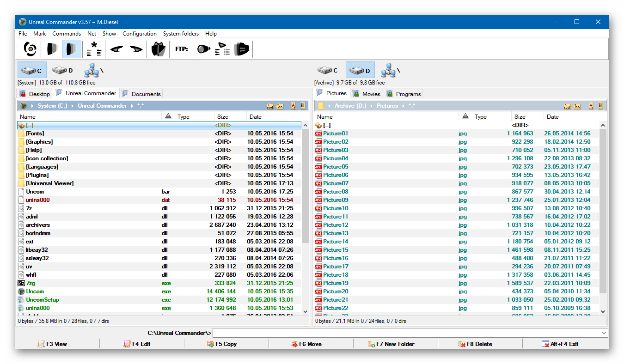Switch to the Documents tab

tap(141, 94)
